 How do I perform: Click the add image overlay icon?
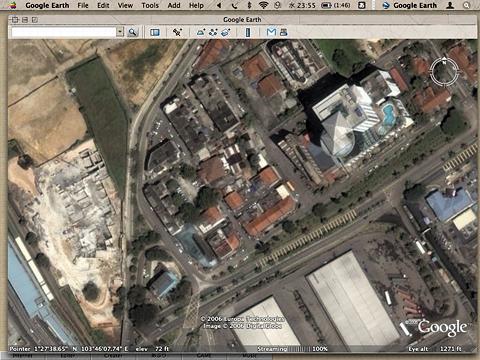pyautogui.click(x=226, y=32)
